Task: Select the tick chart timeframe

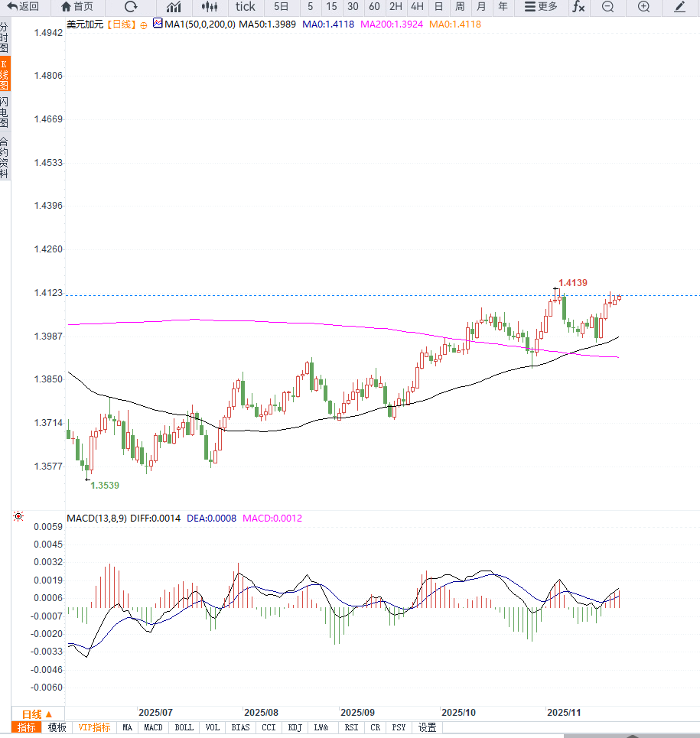Action: 246,7
